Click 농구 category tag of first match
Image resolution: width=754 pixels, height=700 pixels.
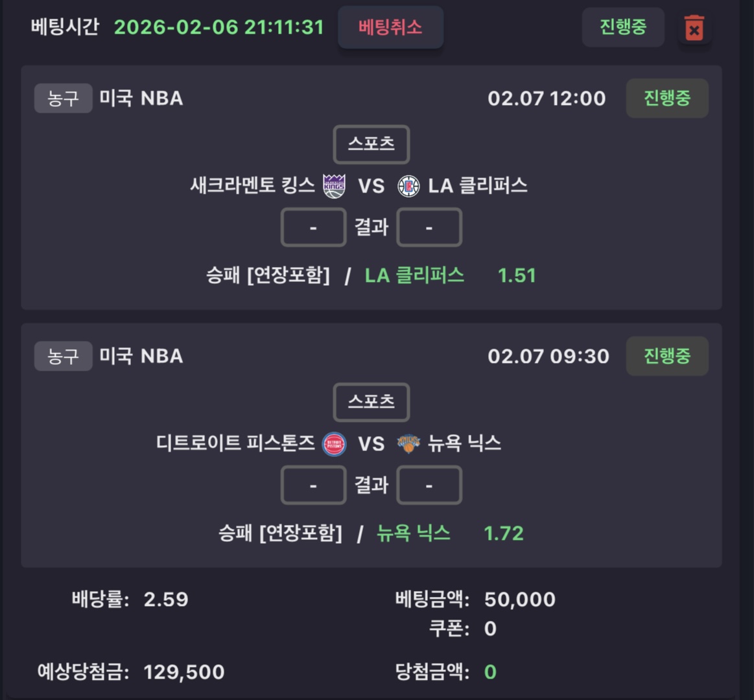[x=63, y=99]
